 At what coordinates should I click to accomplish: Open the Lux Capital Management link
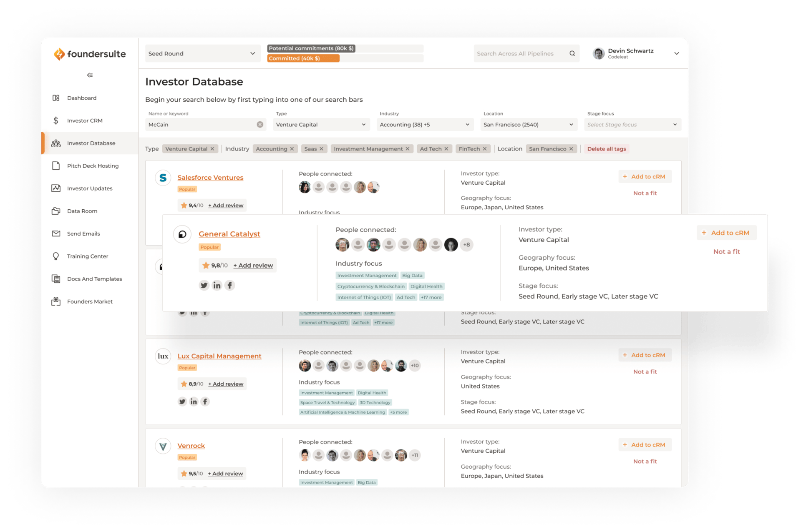pyautogui.click(x=219, y=356)
